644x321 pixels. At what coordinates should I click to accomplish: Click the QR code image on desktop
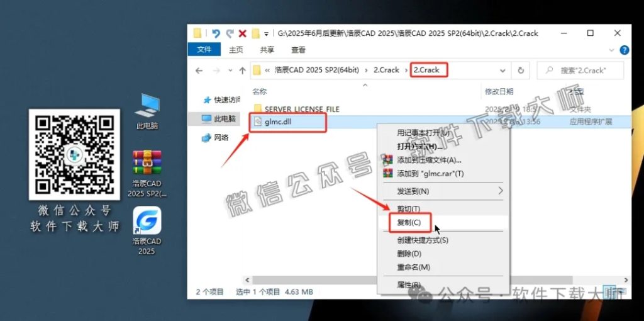point(74,155)
